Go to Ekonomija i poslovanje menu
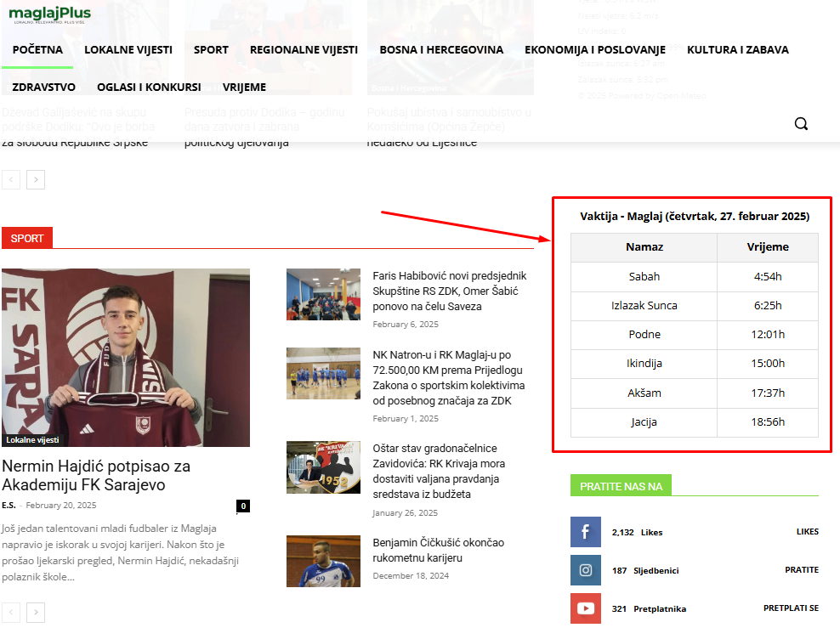The width and height of the screenshot is (840, 639). (x=594, y=50)
